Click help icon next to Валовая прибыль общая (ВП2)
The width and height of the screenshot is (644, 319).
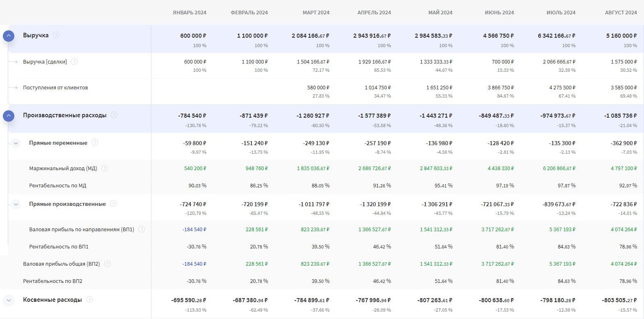tap(107, 264)
